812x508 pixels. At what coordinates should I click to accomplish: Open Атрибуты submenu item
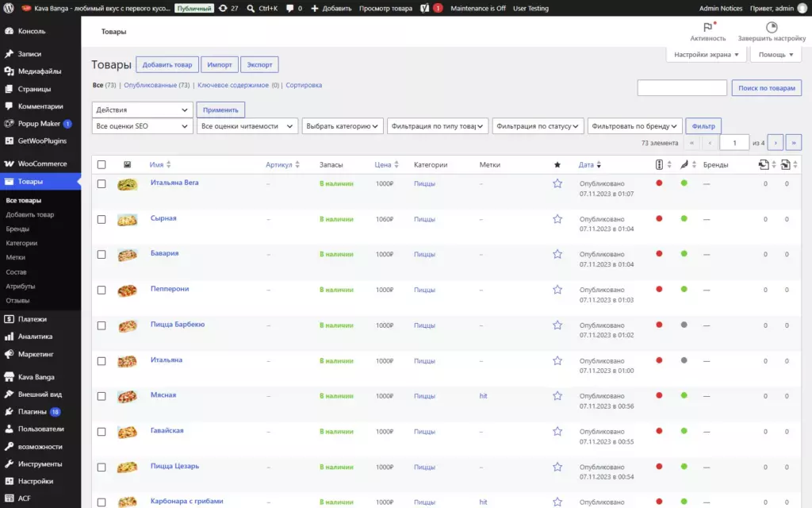coord(20,286)
